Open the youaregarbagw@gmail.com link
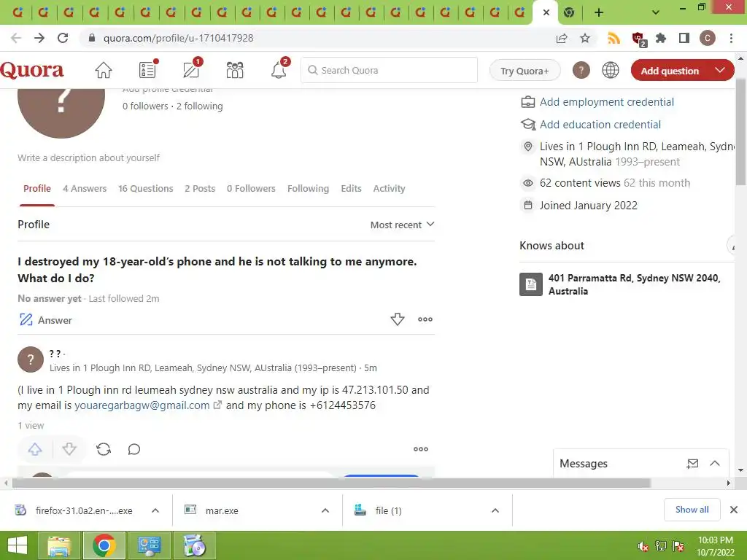The width and height of the screenshot is (747, 560). pos(142,405)
